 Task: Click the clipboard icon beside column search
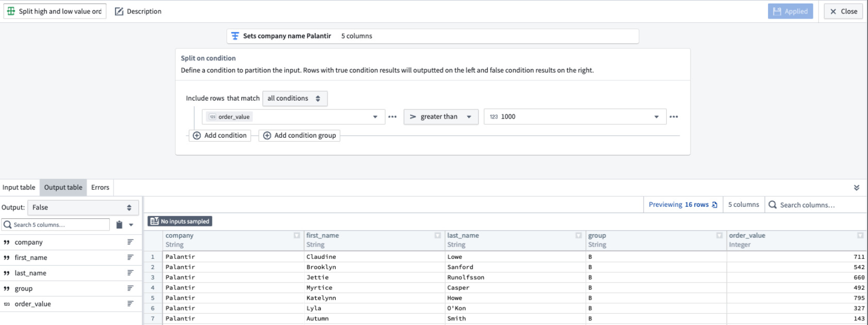[x=119, y=225]
